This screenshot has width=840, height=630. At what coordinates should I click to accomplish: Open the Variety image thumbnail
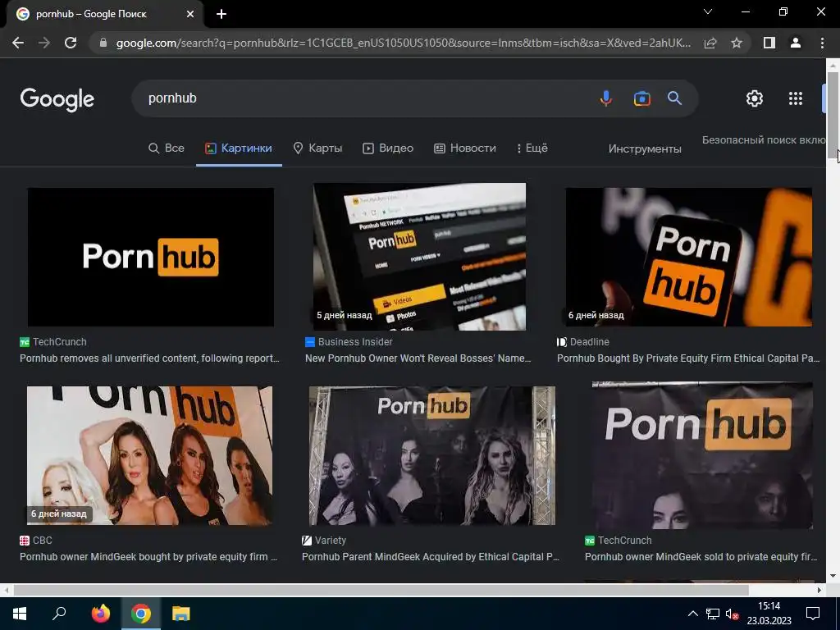click(431, 455)
